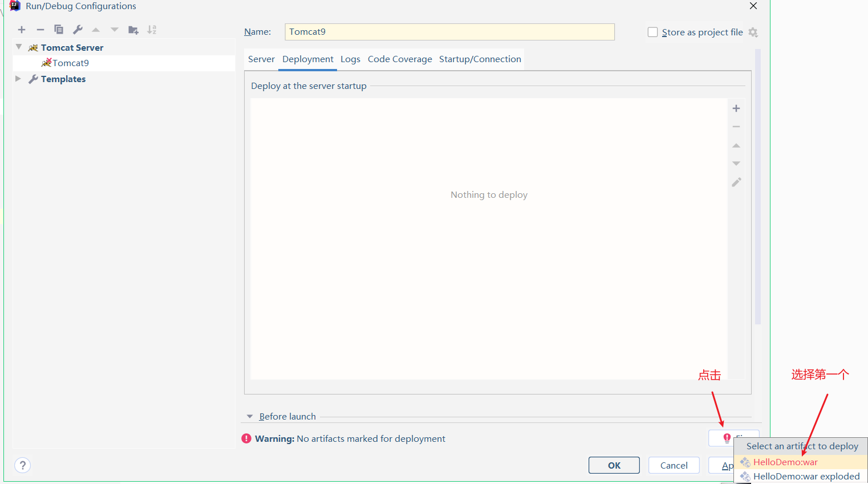This screenshot has width=868, height=484.
Task: Open the Logs tab
Action: (350, 59)
